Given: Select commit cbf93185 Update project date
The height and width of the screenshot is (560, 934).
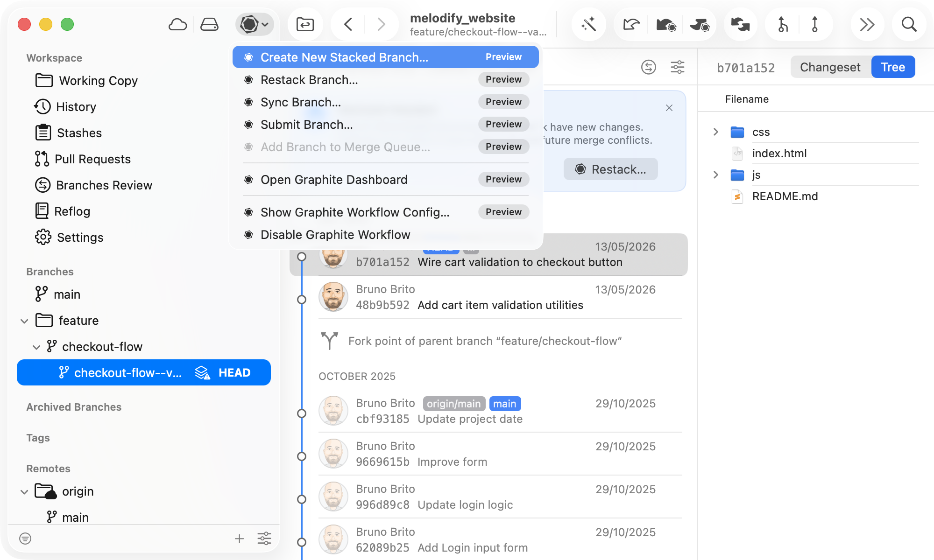Looking at the screenshot, I should (488, 411).
